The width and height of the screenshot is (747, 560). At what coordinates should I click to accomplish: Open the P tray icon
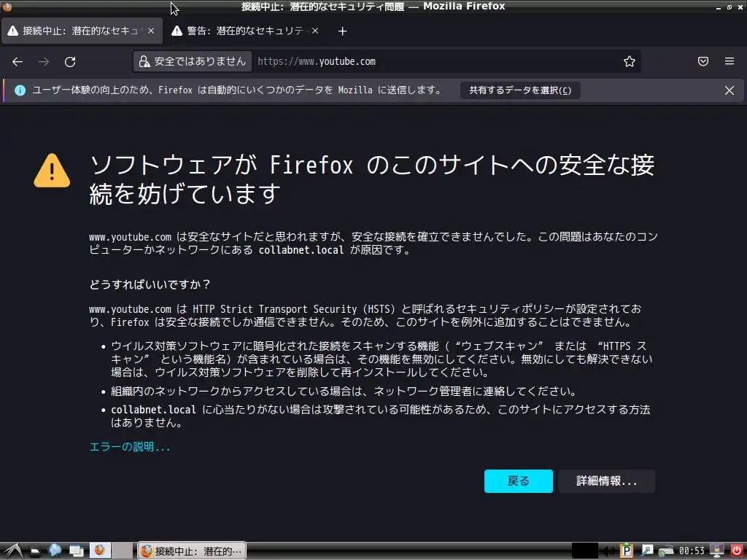[625, 551]
